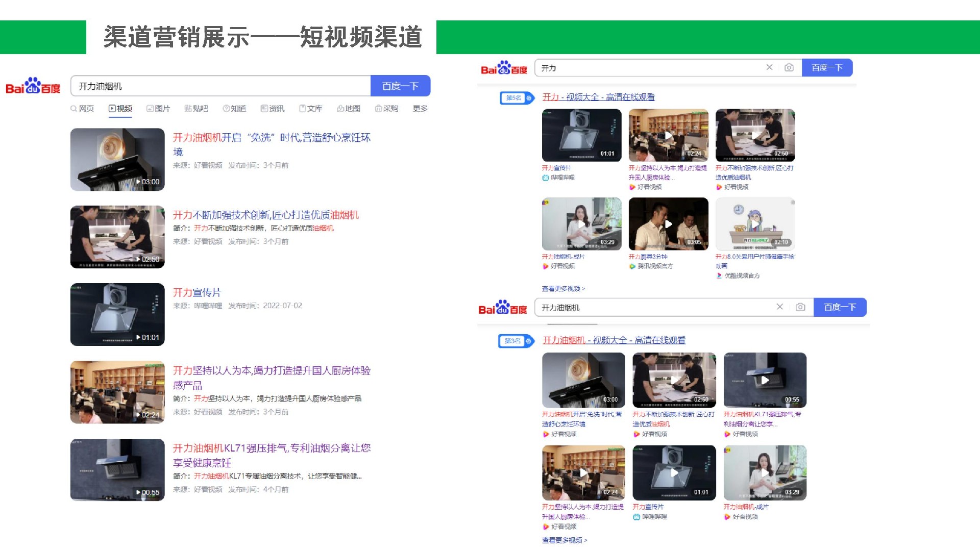Open link 开力油烟机 - 视频大全 - 高清在线观看
Image resolution: width=980 pixels, height=551 pixels.
click(614, 340)
